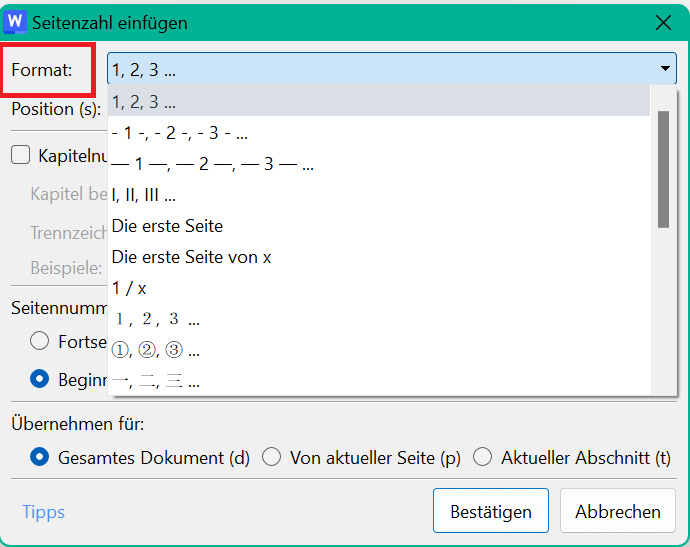Click the WPS Writer app icon
690x547 pixels.
click(x=15, y=22)
